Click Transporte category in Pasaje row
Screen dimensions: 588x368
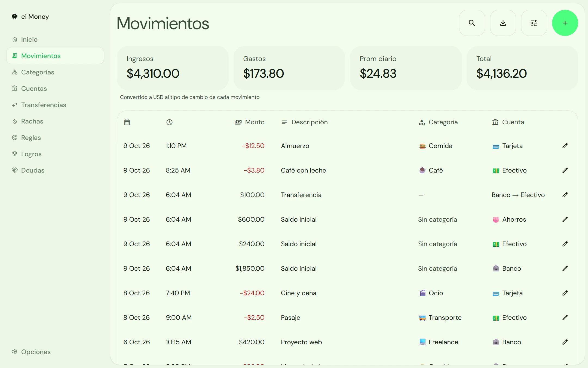point(440,318)
